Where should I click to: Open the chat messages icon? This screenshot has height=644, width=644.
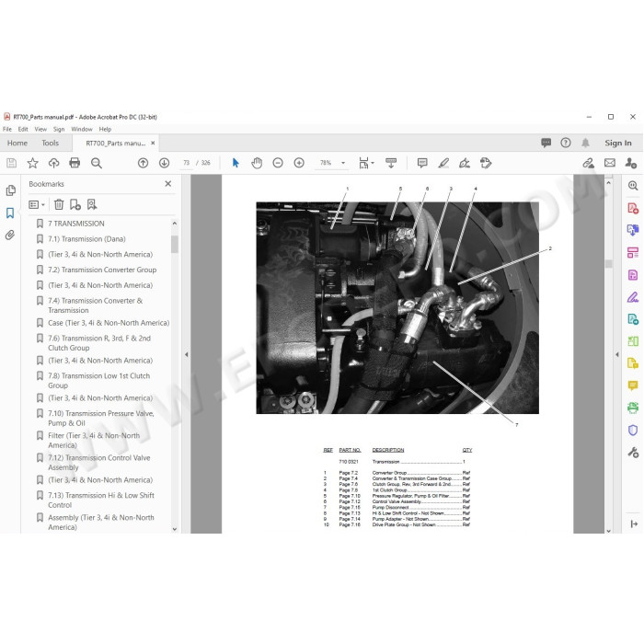point(546,143)
